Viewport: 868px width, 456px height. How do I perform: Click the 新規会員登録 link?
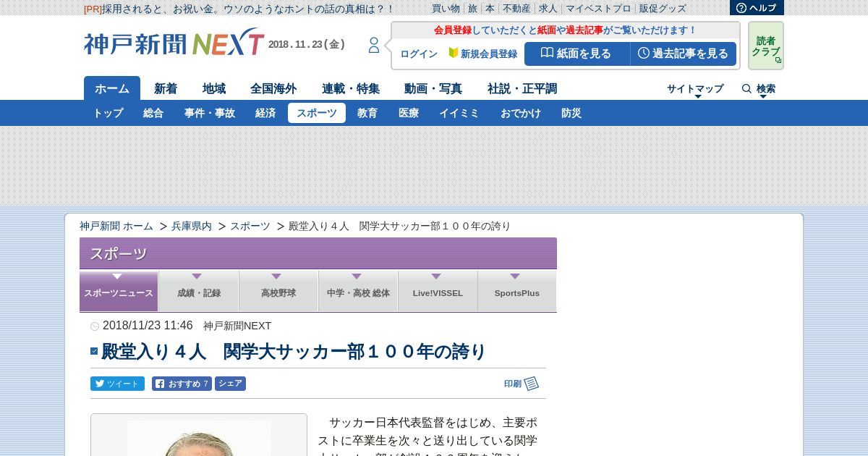pyautogui.click(x=489, y=54)
